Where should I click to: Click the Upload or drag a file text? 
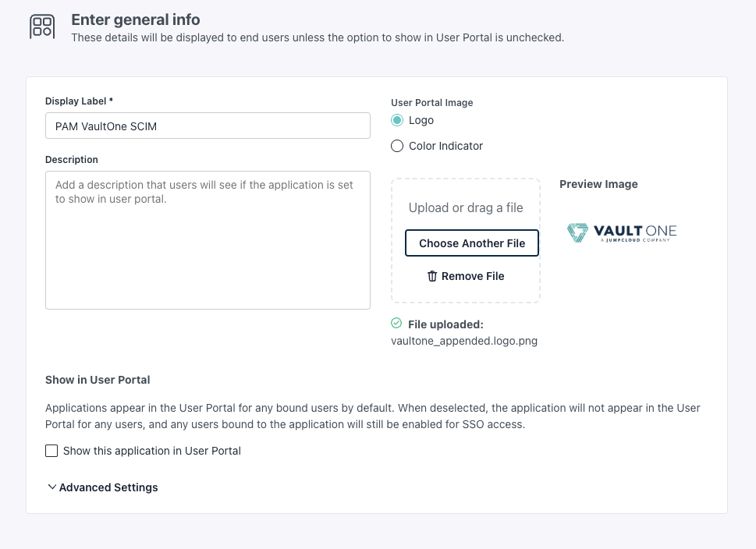466,207
